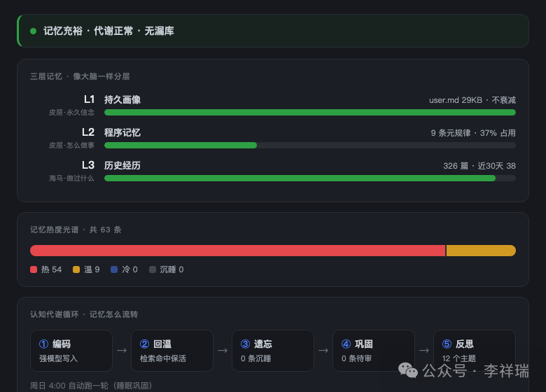Click the L2 layer label
The width and height of the screenshot is (546, 392).
click(x=88, y=132)
